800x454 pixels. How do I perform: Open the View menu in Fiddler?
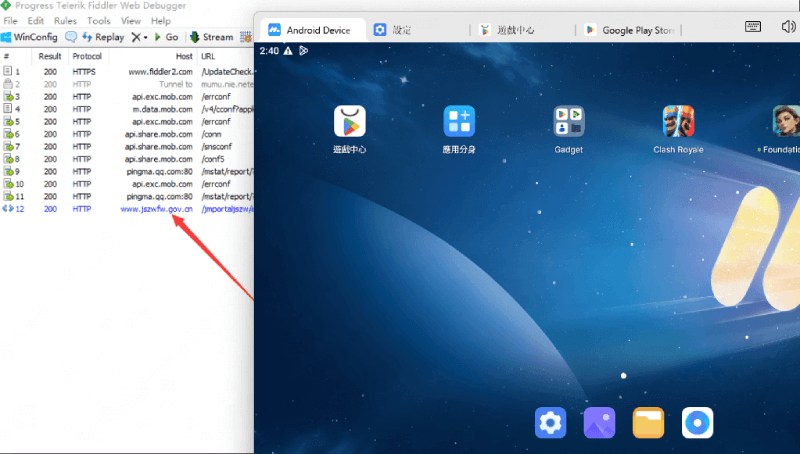131,21
